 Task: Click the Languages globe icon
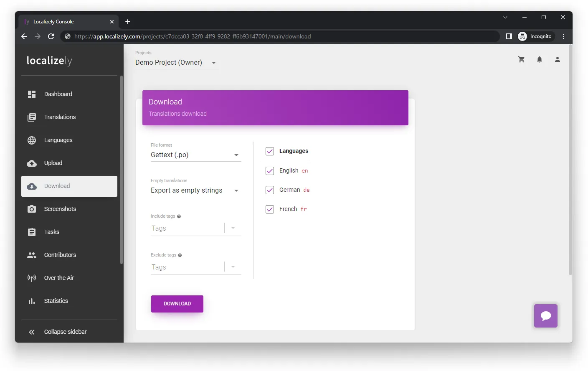pos(32,140)
